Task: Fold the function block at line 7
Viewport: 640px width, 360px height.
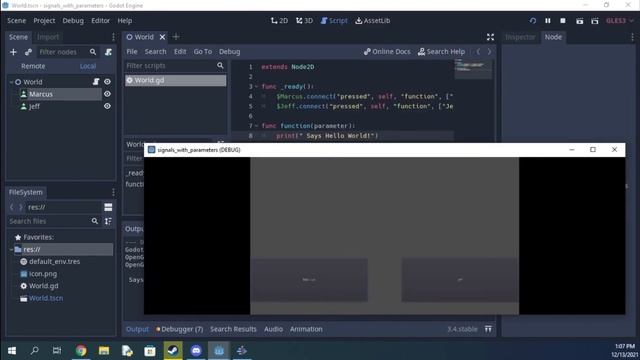Action: pyautogui.click(x=256, y=126)
